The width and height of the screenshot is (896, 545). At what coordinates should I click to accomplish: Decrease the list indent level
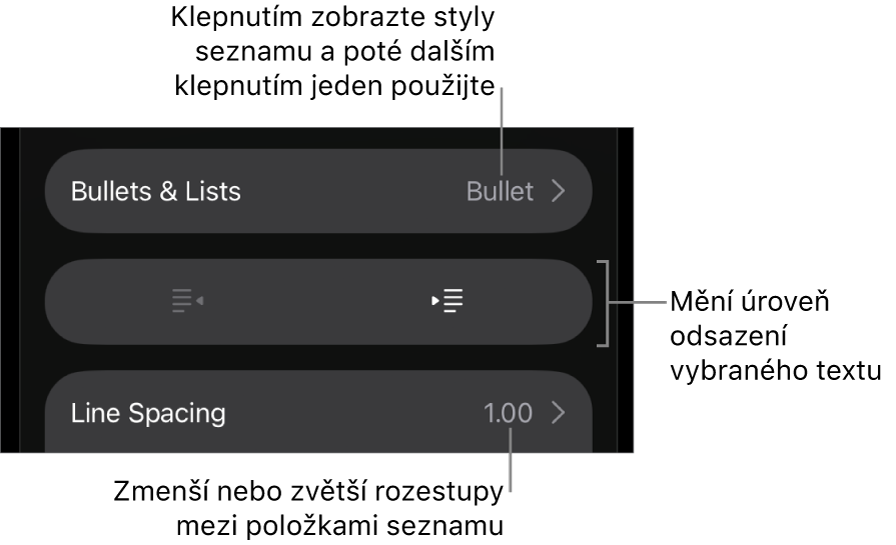pyautogui.click(x=187, y=301)
